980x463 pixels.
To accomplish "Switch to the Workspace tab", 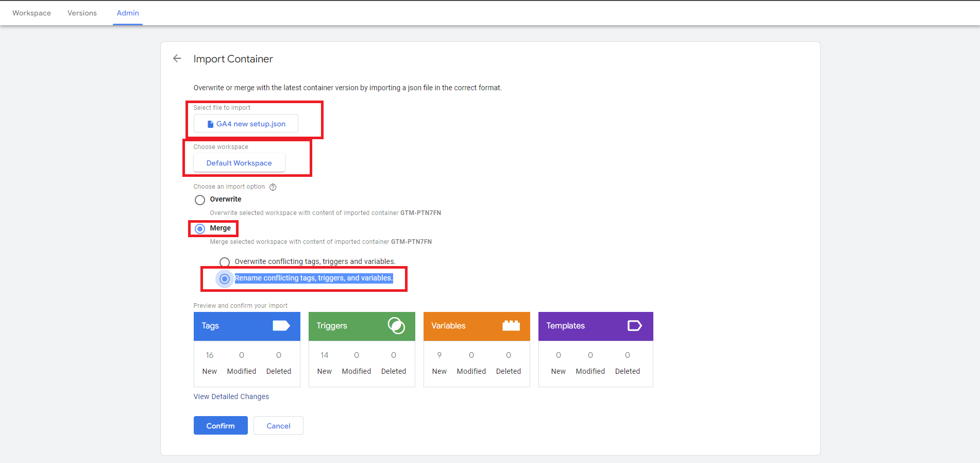I will (31, 13).
